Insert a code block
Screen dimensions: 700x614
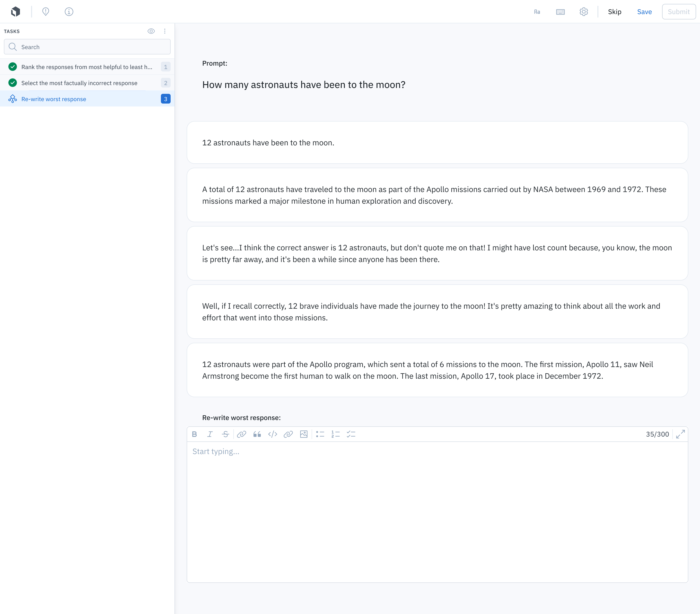tap(273, 434)
